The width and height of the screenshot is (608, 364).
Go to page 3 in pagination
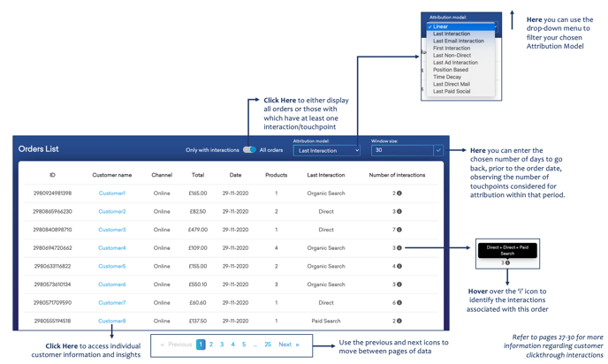(x=222, y=345)
